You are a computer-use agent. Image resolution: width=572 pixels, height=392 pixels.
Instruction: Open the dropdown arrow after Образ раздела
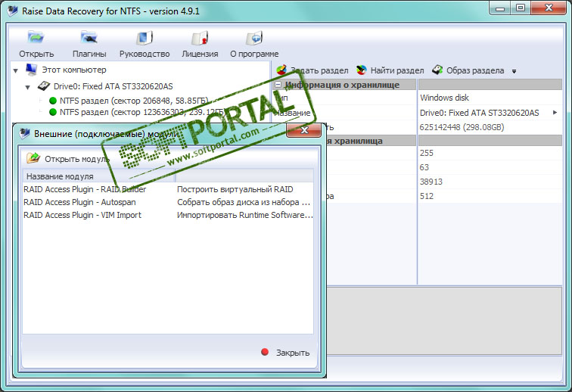tap(514, 72)
